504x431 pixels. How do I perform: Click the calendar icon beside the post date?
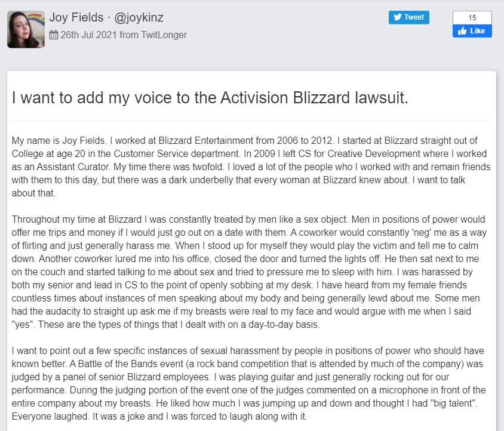(x=54, y=35)
